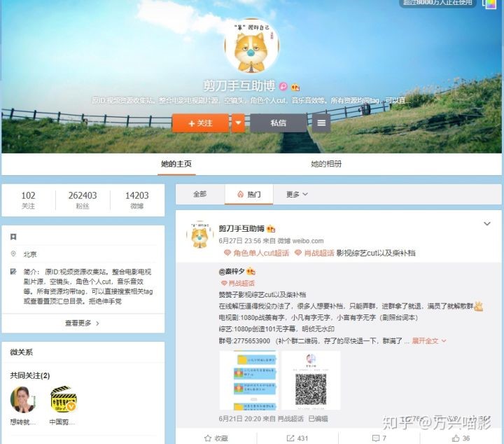This screenshot has height=444, width=504.
Task: Click the 已编辑 edited label
Action: click(x=318, y=419)
